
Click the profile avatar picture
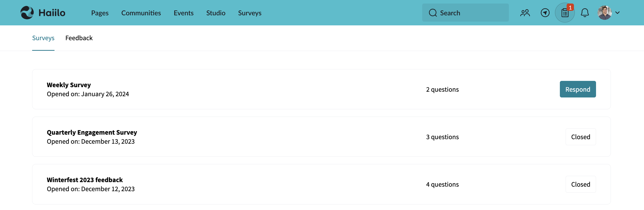[x=605, y=12]
